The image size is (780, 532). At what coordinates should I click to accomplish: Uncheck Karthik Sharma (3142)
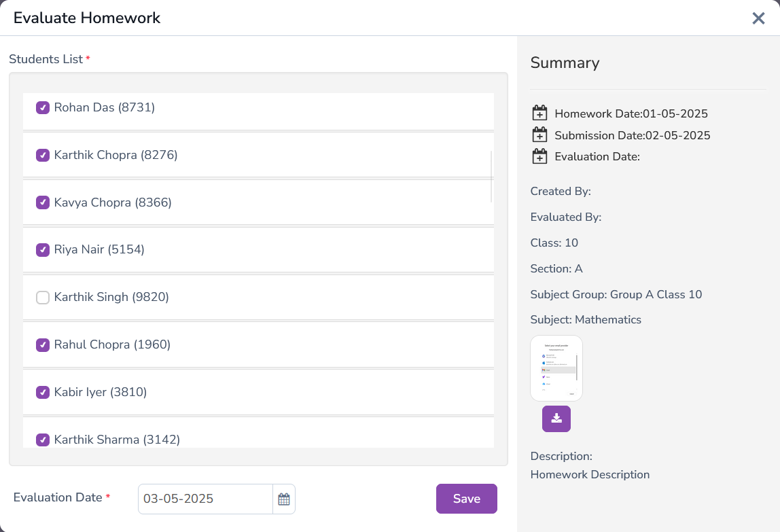(43, 440)
